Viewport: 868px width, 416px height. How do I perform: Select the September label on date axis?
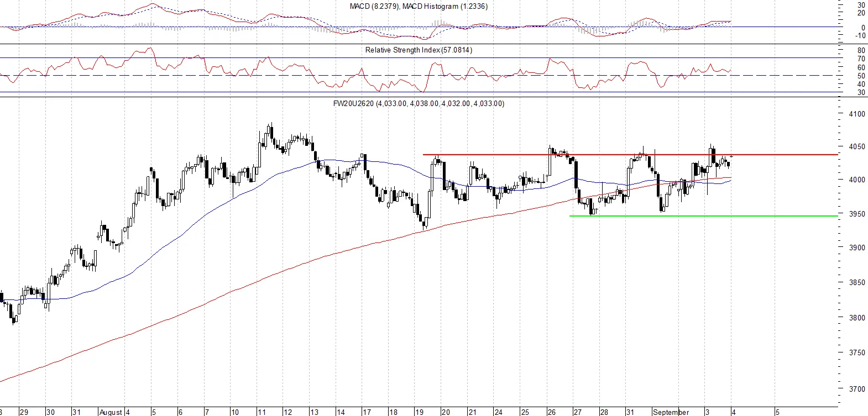[x=671, y=412]
